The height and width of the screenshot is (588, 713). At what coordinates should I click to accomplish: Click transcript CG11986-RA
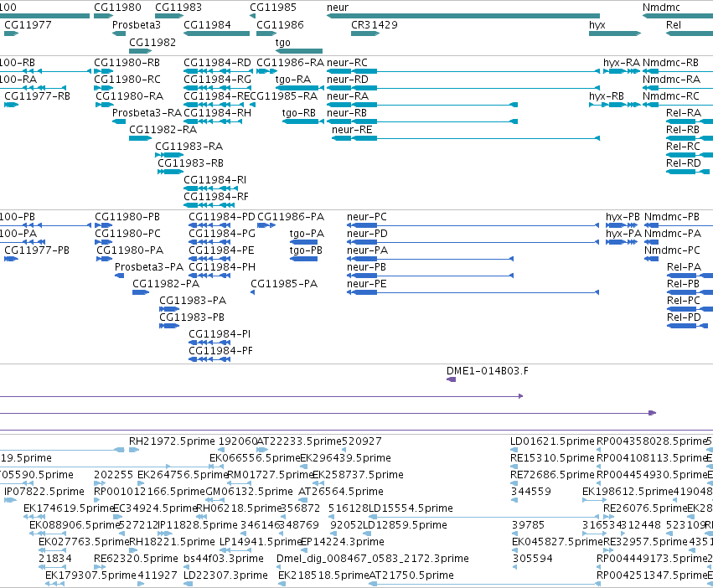(290, 62)
